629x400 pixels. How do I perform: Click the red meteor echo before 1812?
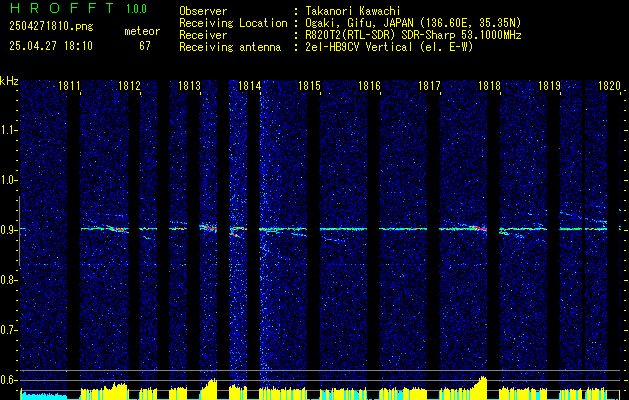click(119, 229)
